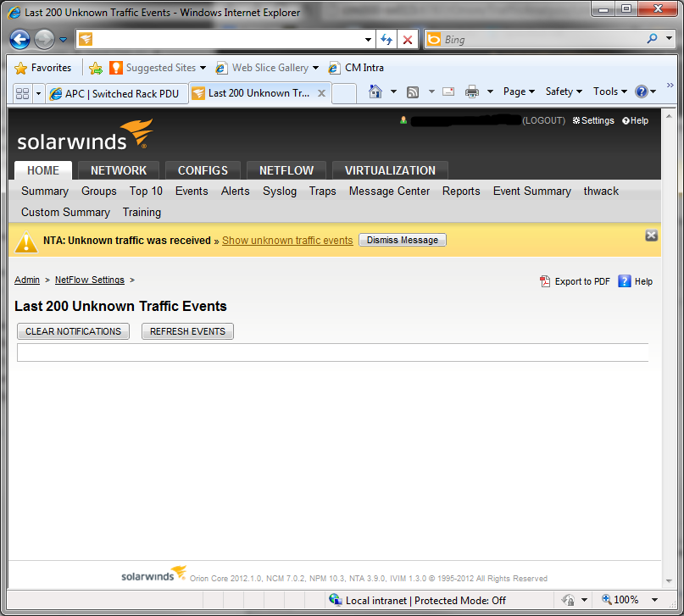
Task: Close the Last 200 Unknown Traffic tab
Action: [x=321, y=93]
